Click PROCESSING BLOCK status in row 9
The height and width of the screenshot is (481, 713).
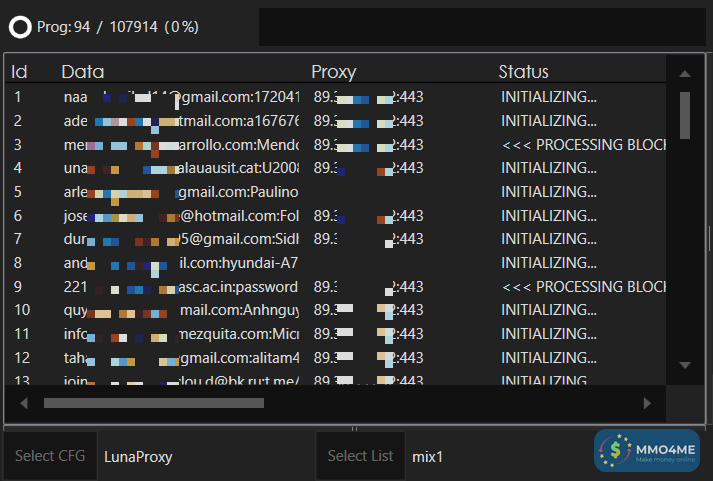pyautogui.click(x=583, y=287)
